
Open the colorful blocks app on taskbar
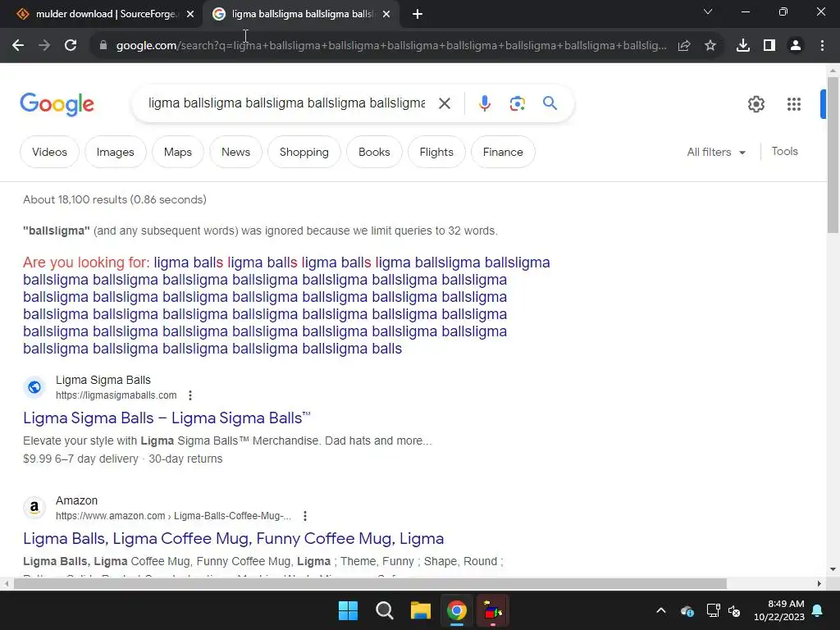pyautogui.click(x=493, y=610)
